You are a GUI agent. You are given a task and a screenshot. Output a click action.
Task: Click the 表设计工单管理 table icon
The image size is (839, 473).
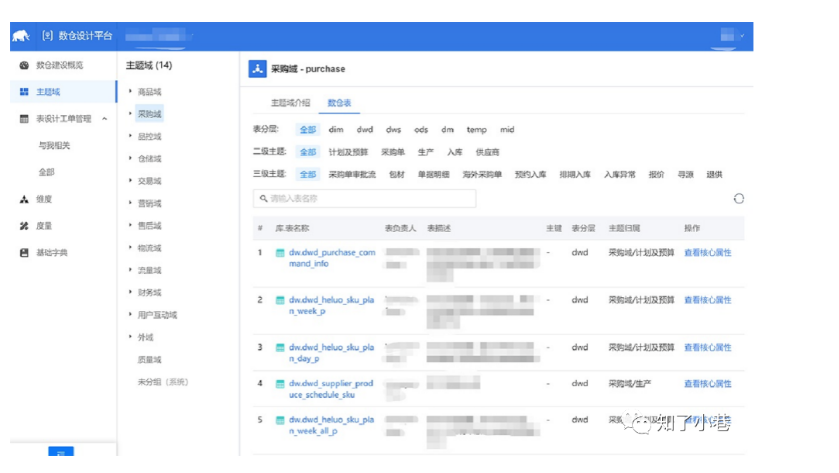click(24, 119)
